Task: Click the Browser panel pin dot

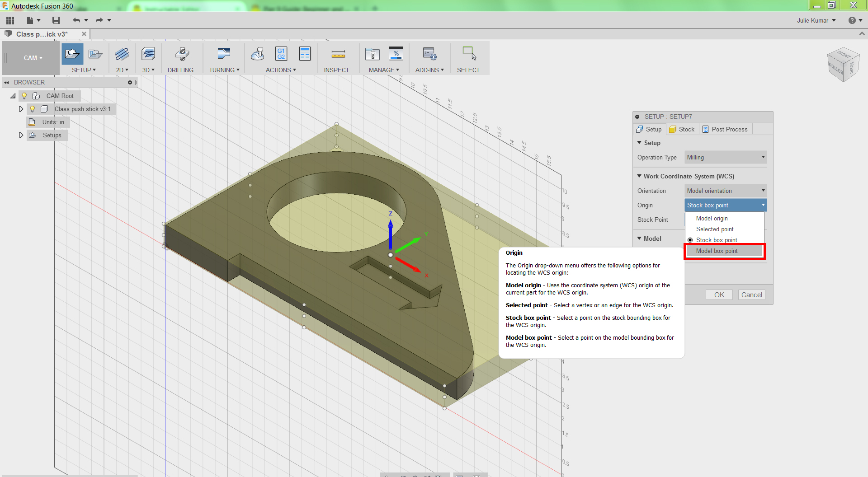Action: (x=130, y=82)
